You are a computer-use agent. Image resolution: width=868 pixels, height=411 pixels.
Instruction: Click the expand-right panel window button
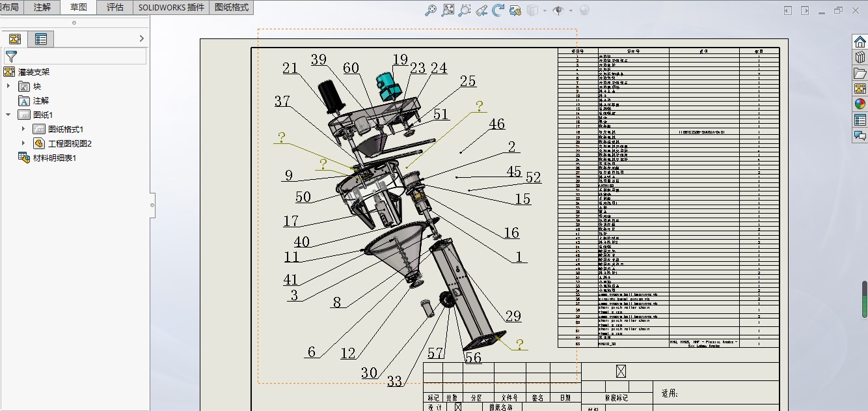(x=806, y=10)
